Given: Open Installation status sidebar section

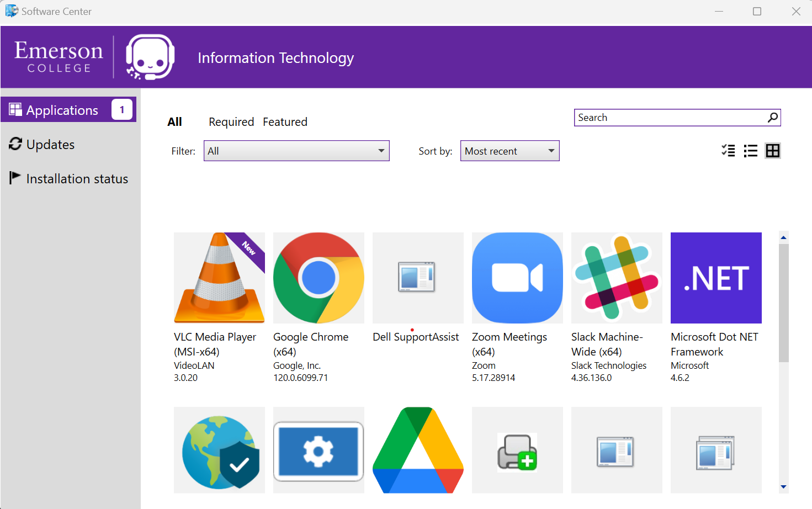Looking at the screenshot, I should click(x=69, y=178).
